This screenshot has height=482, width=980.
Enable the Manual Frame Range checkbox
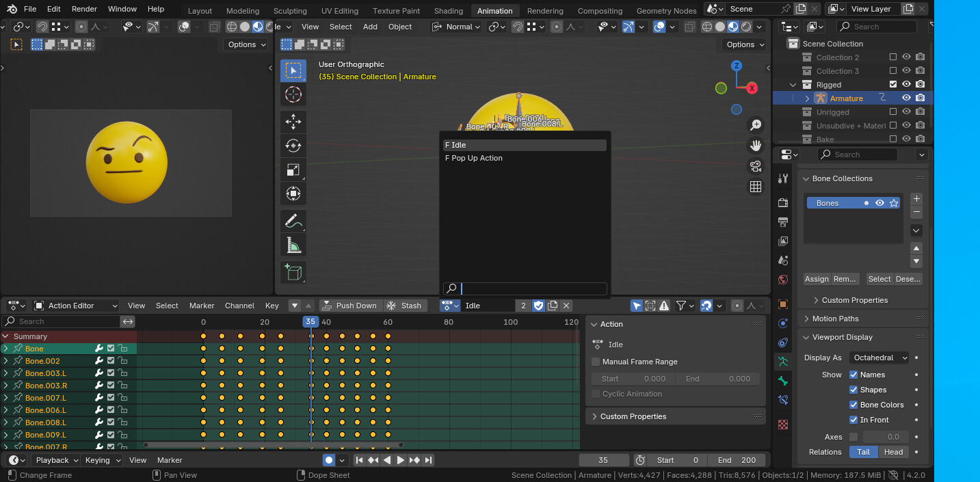point(596,362)
